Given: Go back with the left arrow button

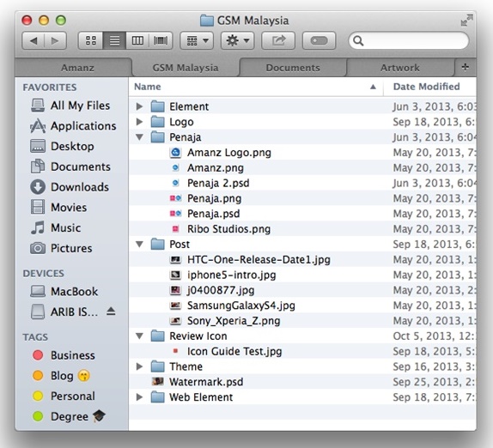Looking at the screenshot, I should 33,40.
